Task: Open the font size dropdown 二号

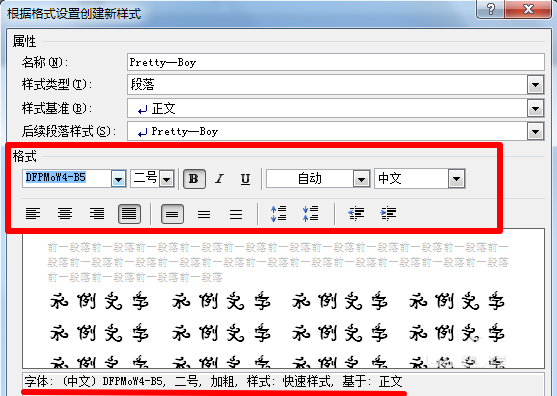Action: [167, 179]
